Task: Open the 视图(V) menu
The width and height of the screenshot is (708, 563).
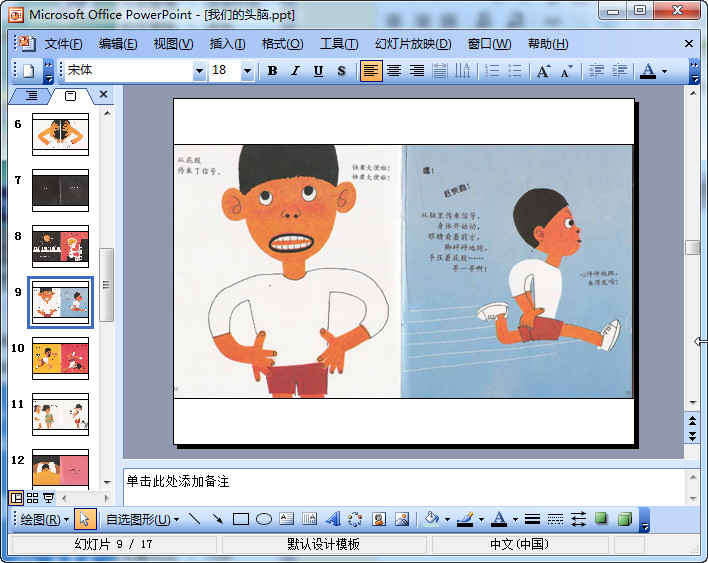Action: click(x=173, y=44)
